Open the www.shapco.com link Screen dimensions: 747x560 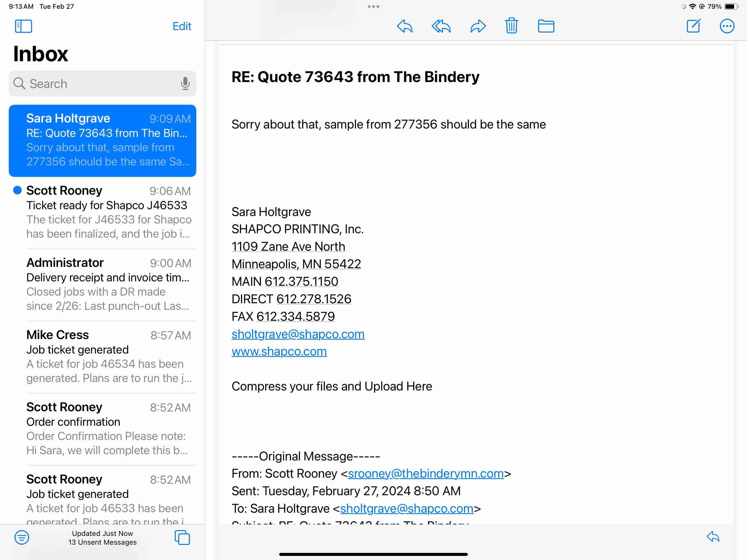pos(279,351)
